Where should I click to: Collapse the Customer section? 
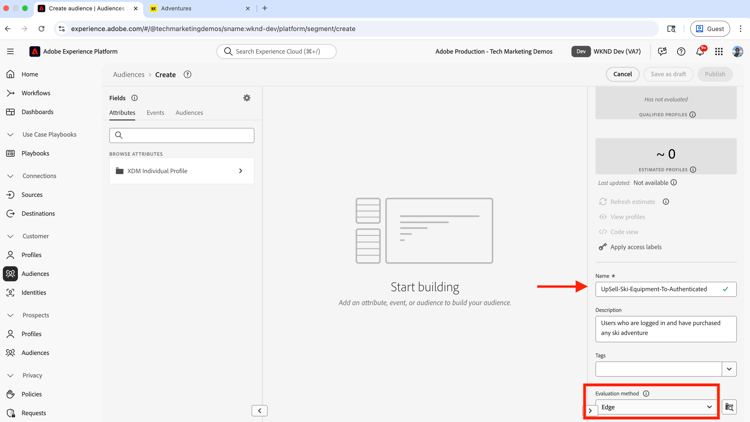pyautogui.click(x=10, y=236)
